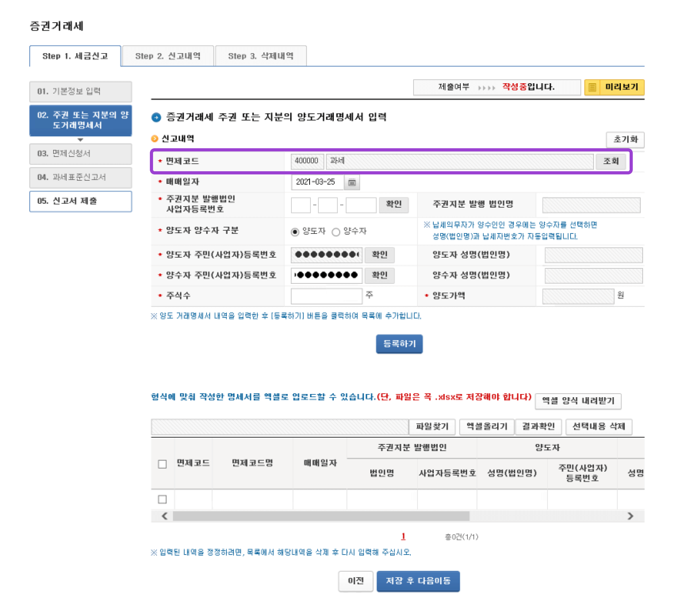Image resolution: width=674 pixels, height=616 pixels.
Task: Click 파일찾기 to browse for a file
Action: coord(433,427)
